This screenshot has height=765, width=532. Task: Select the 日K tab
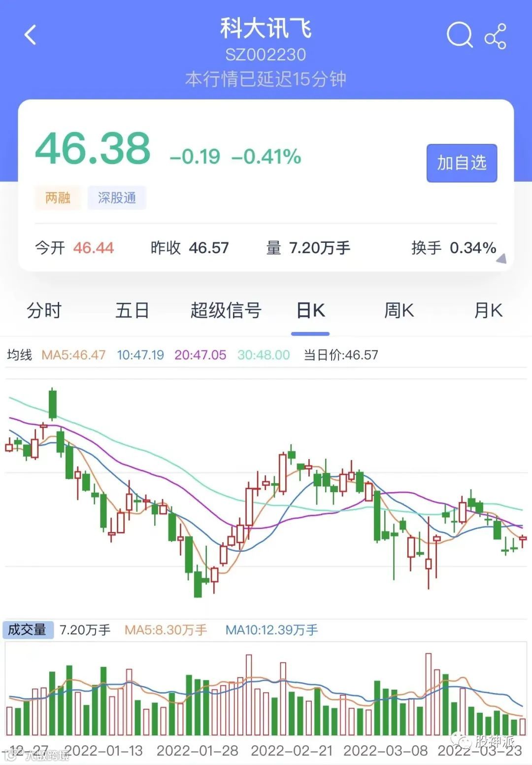coord(310,311)
